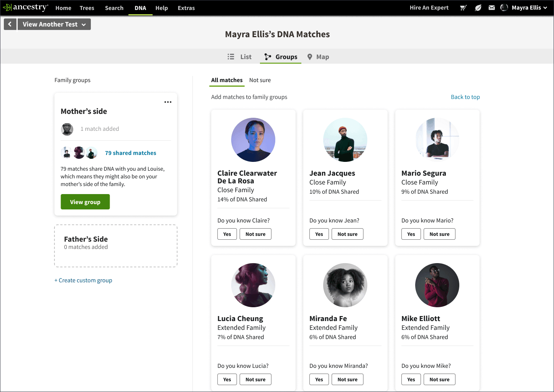The height and width of the screenshot is (392, 554).
Task: Select the Groups view tab
Action: (x=281, y=57)
